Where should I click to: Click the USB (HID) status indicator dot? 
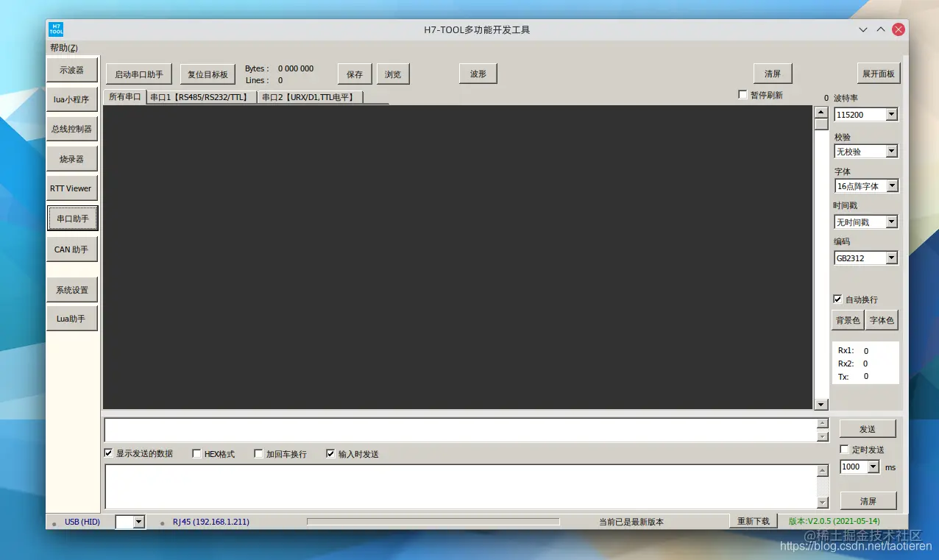54,524
